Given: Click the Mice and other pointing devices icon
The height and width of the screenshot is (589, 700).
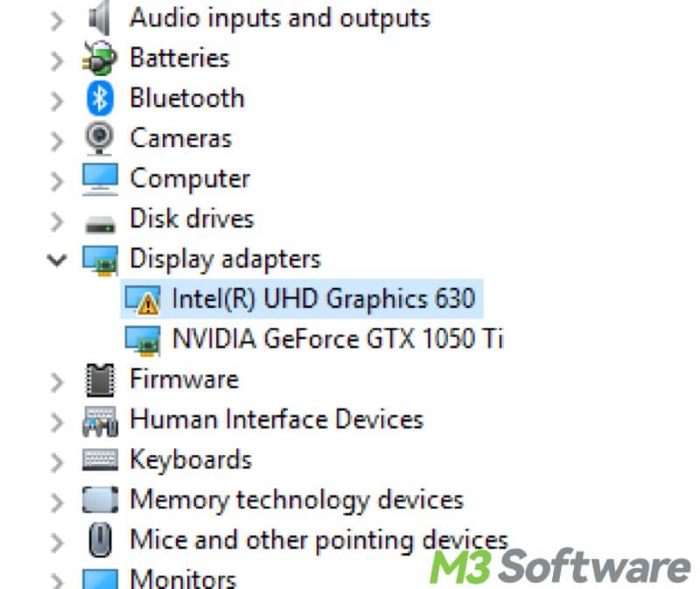Looking at the screenshot, I should (x=100, y=540).
